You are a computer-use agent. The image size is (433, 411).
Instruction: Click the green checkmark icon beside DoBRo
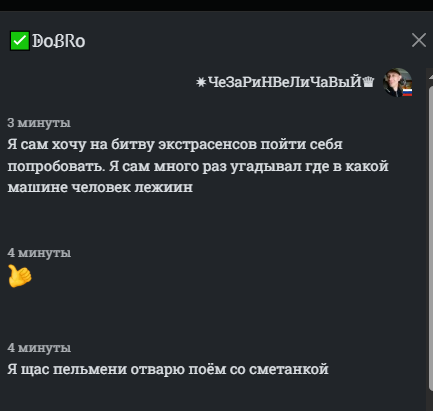coord(20,41)
